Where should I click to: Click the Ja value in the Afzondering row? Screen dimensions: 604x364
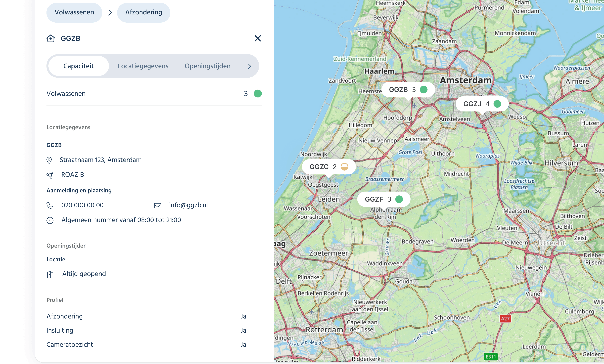coord(243,316)
